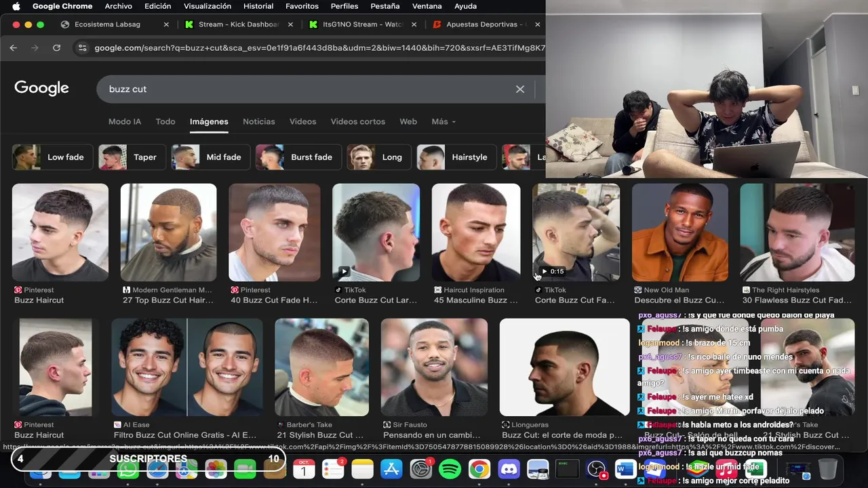Screen dimensions: 868x488
Task: Select the Videos search tab
Action: [x=303, y=121]
